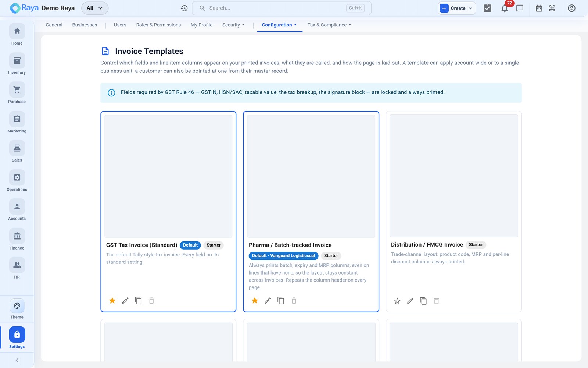Image resolution: width=588 pixels, height=368 pixels.
Task: Delete the Pharma / Batch-tracked Invoice template
Action: (294, 301)
